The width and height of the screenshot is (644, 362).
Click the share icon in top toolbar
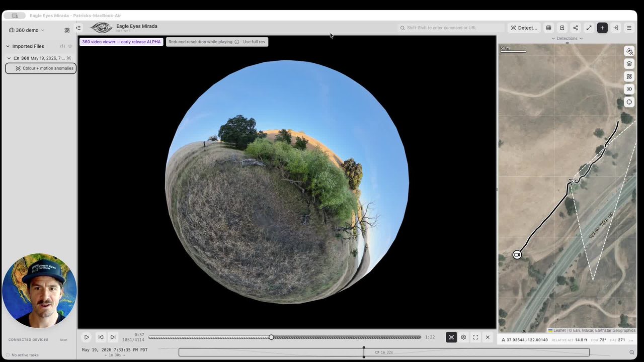pyautogui.click(x=576, y=28)
